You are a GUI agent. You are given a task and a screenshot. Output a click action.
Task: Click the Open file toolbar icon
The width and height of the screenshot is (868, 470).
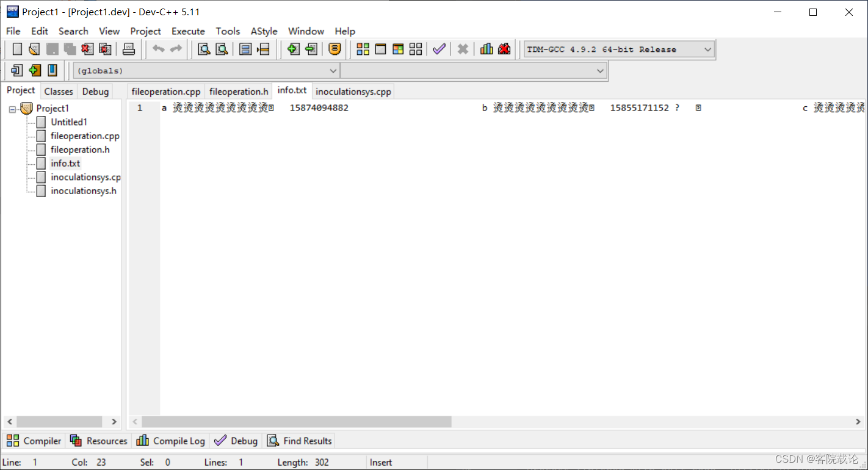tap(34, 49)
